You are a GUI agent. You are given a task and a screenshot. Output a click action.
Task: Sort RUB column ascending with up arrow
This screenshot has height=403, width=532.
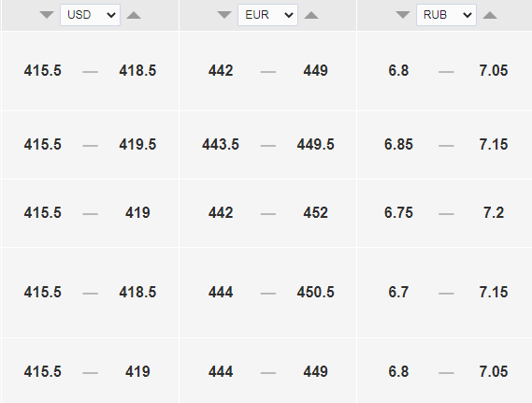(x=490, y=15)
